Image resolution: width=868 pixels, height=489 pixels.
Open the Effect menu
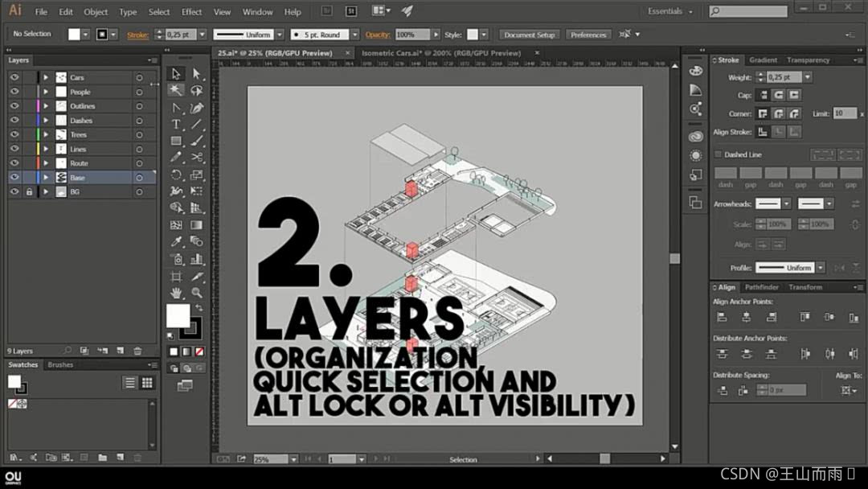[191, 11]
